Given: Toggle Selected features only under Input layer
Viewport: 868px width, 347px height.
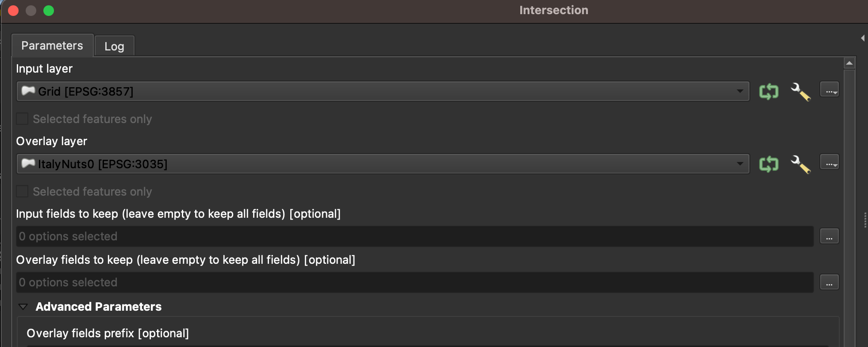Looking at the screenshot, I should [22, 119].
